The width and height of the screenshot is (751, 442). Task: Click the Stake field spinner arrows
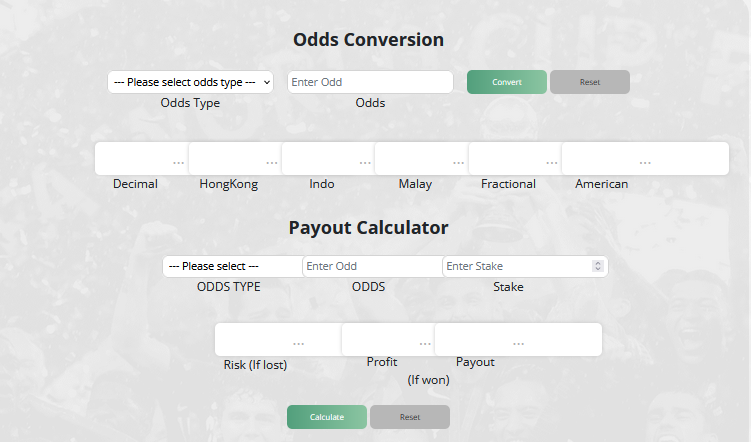[x=598, y=267]
